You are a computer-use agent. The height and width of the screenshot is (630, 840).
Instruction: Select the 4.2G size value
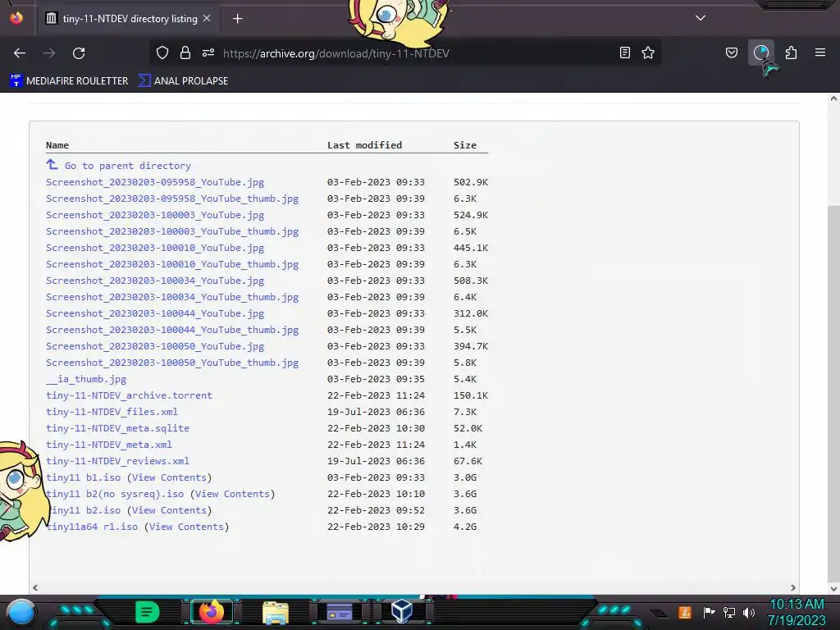465,527
